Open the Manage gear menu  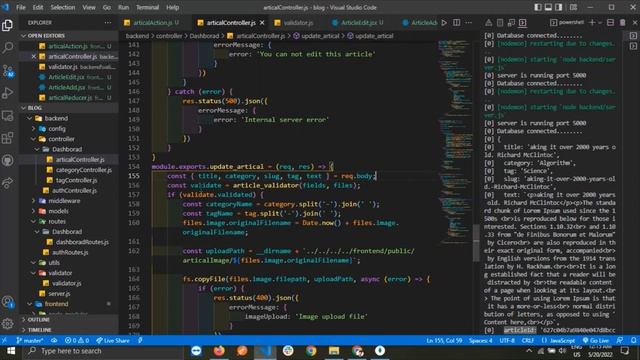(7, 324)
